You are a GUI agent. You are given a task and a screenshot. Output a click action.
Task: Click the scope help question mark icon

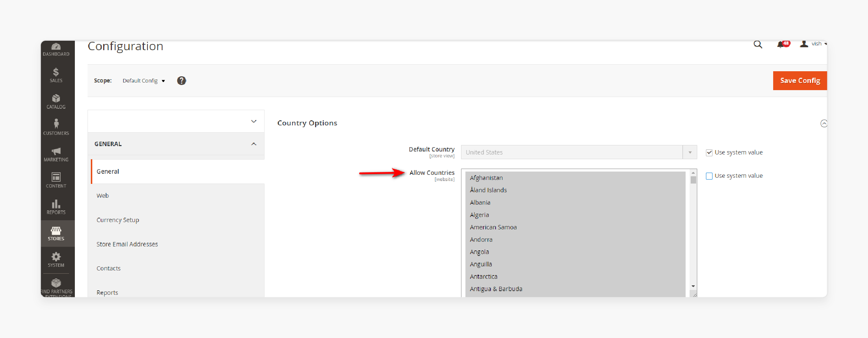181,81
